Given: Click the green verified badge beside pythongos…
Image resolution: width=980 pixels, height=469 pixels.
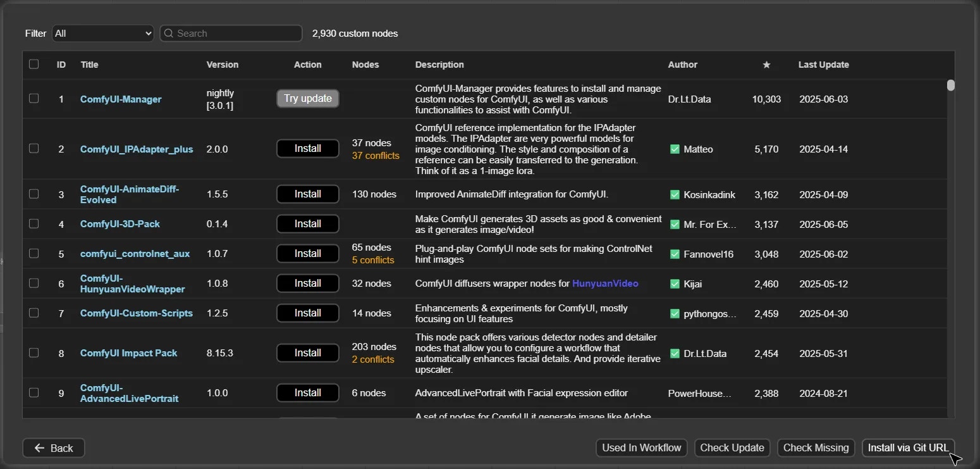Looking at the screenshot, I should coord(675,314).
